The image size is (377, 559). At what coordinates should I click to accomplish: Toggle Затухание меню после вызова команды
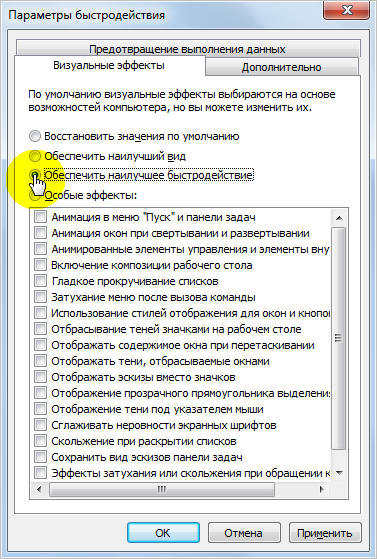[x=40, y=297]
